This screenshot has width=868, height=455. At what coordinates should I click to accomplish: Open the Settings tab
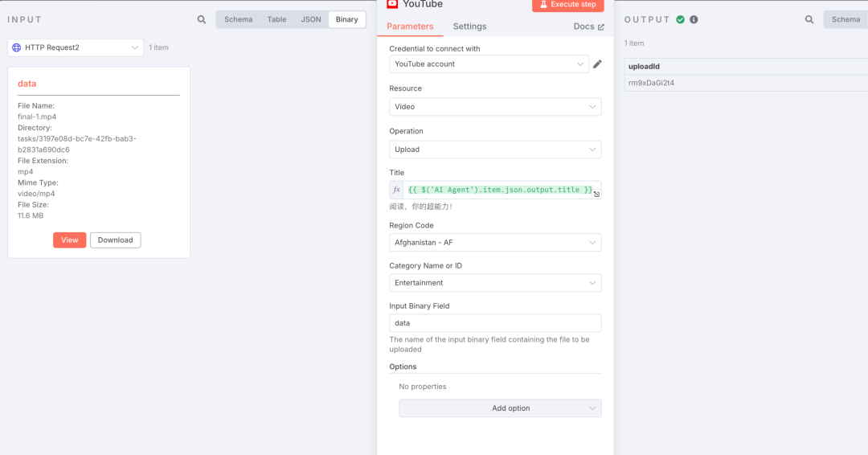tap(469, 27)
